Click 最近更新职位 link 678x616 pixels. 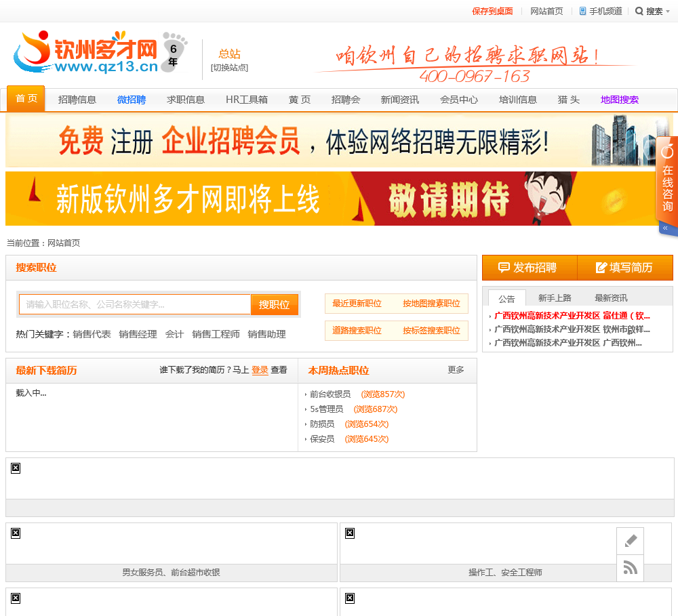point(357,304)
